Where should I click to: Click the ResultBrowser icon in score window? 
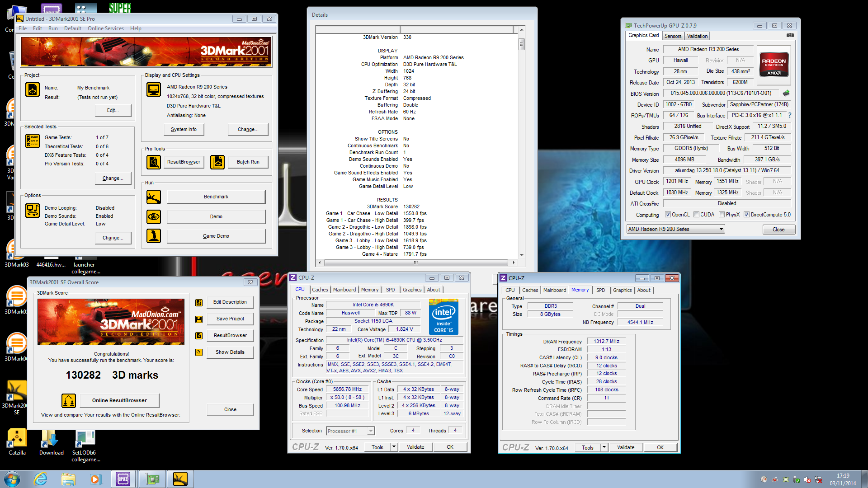(199, 336)
